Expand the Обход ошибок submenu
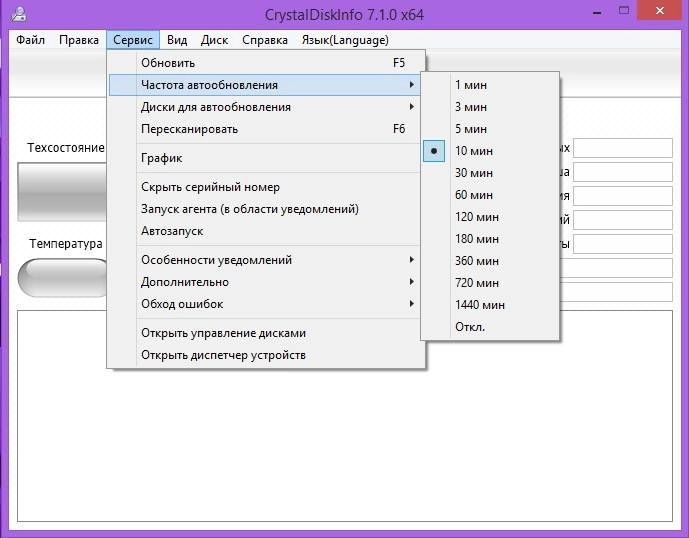 point(265,304)
